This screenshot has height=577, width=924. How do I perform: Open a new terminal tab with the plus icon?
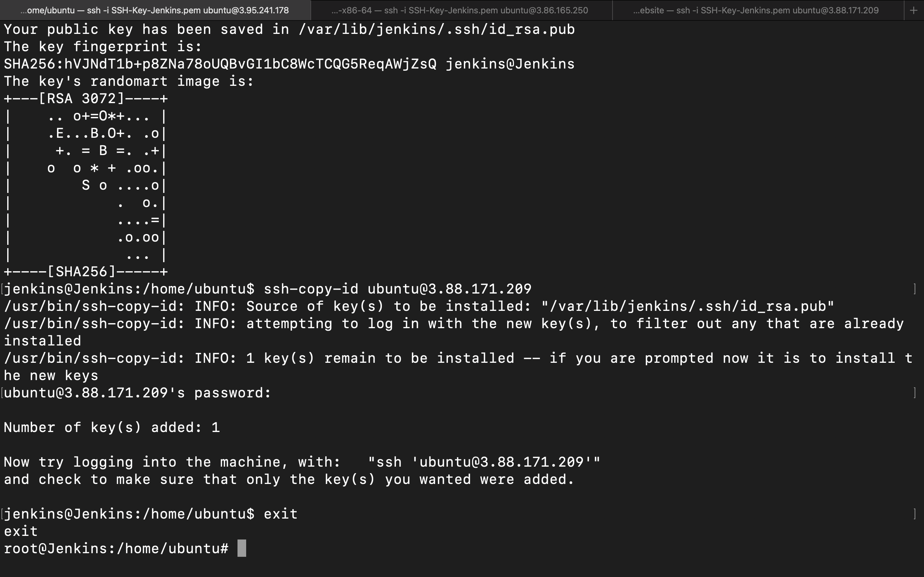pyautogui.click(x=913, y=10)
